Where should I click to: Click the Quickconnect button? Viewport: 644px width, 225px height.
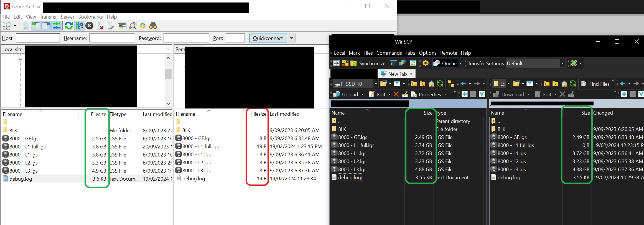click(268, 38)
